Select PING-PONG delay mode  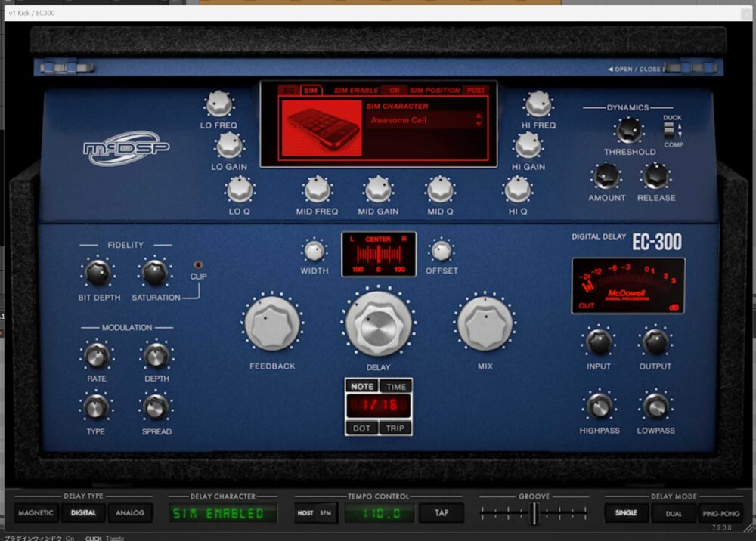tap(720, 514)
